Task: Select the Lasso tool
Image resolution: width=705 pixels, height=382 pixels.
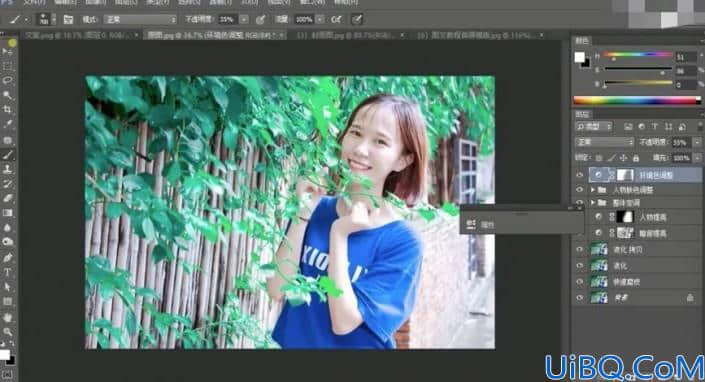Action: [7, 80]
